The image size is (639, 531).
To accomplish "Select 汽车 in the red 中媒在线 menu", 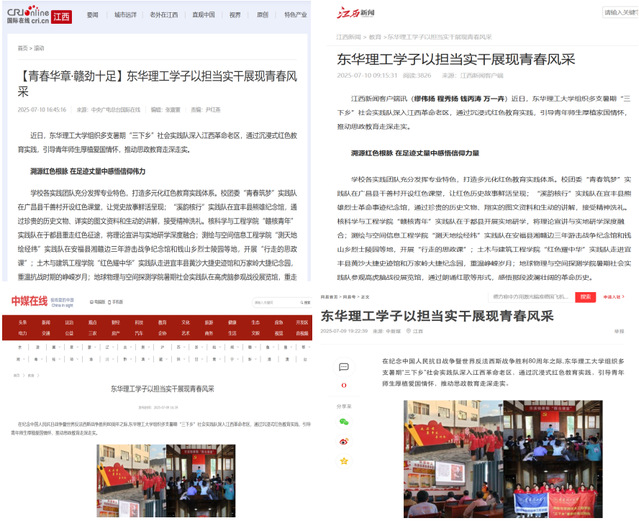I will (139, 333).
